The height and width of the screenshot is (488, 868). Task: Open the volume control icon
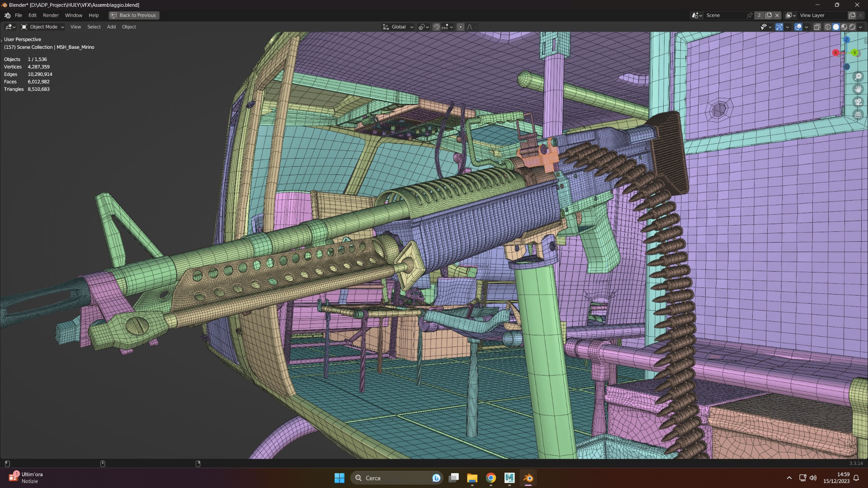click(813, 478)
